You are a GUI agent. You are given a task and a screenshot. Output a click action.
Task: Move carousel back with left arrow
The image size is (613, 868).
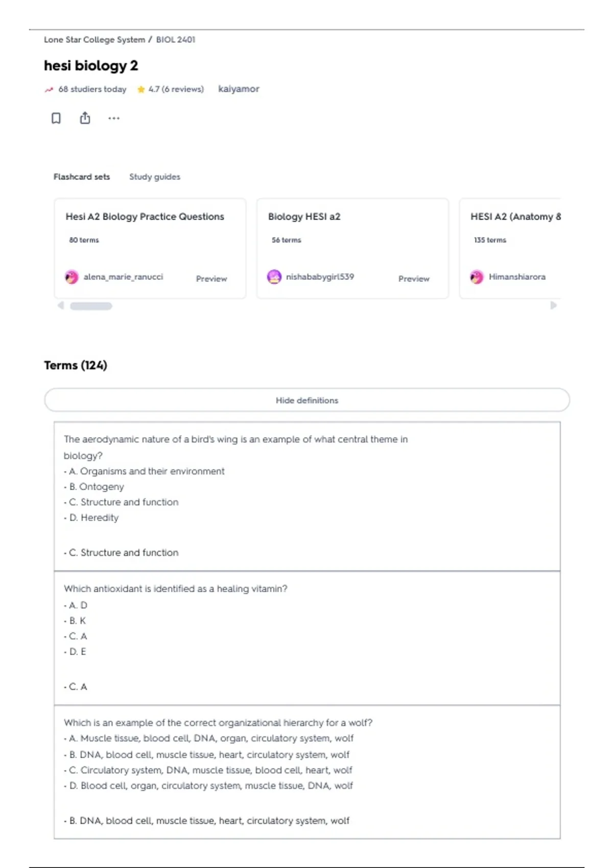[x=61, y=305]
